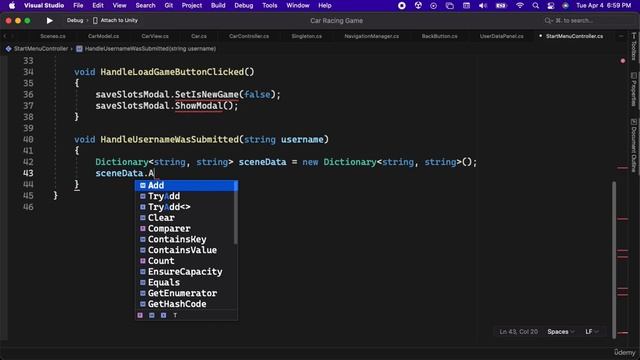
Task: Open the Window menu
Action: coord(298,6)
